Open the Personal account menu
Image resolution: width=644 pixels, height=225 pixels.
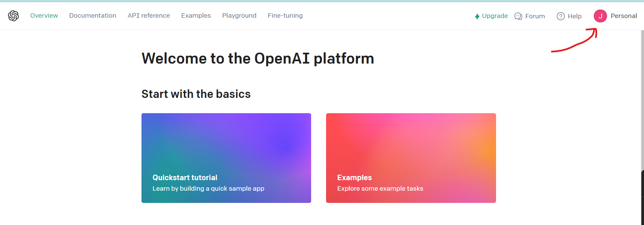(624, 16)
